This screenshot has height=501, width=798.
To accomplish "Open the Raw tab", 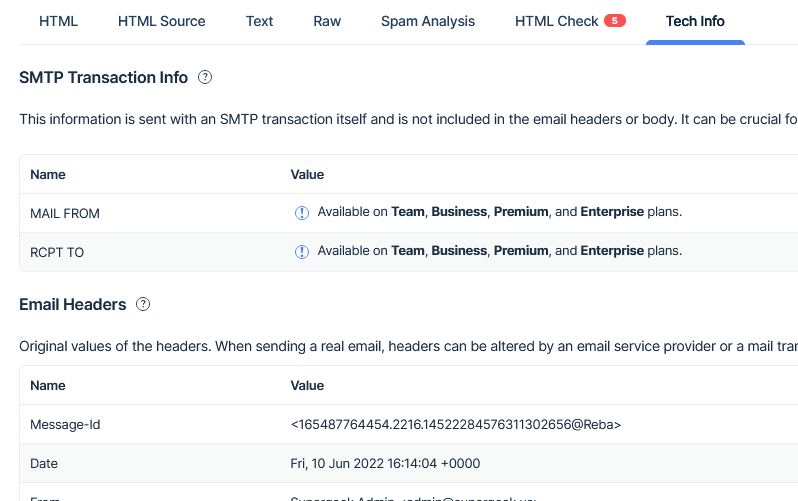I will [327, 21].
